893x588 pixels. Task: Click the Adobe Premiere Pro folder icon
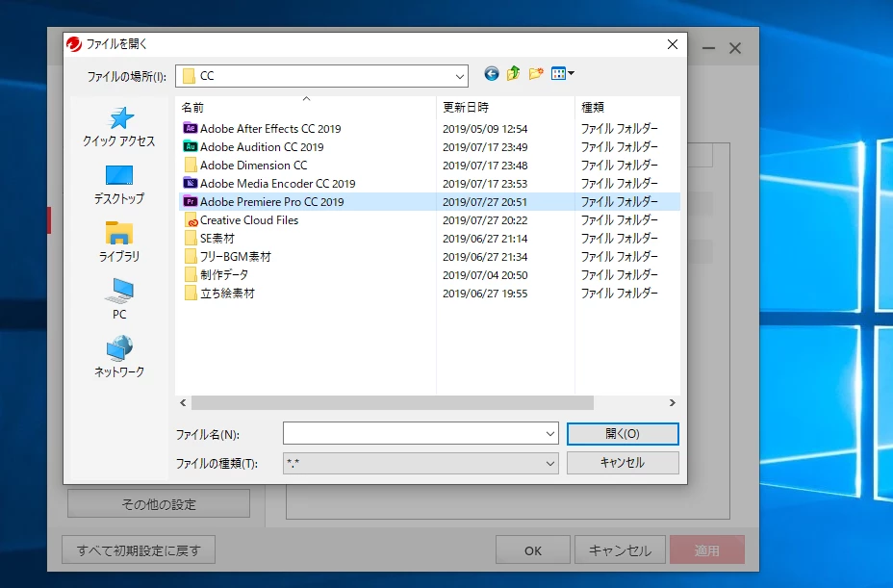click(x=191, y=202)
